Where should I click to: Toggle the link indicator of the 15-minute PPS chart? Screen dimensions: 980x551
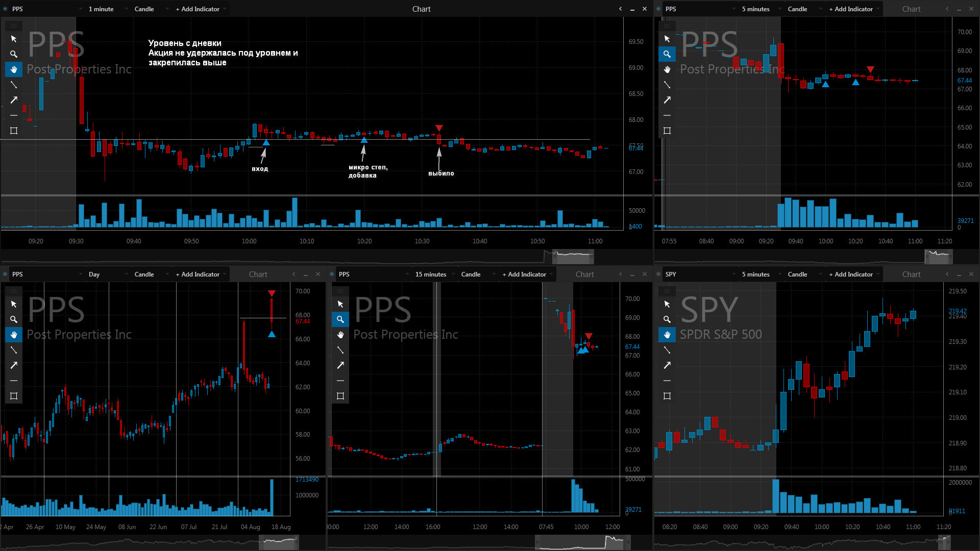point(332,274)
